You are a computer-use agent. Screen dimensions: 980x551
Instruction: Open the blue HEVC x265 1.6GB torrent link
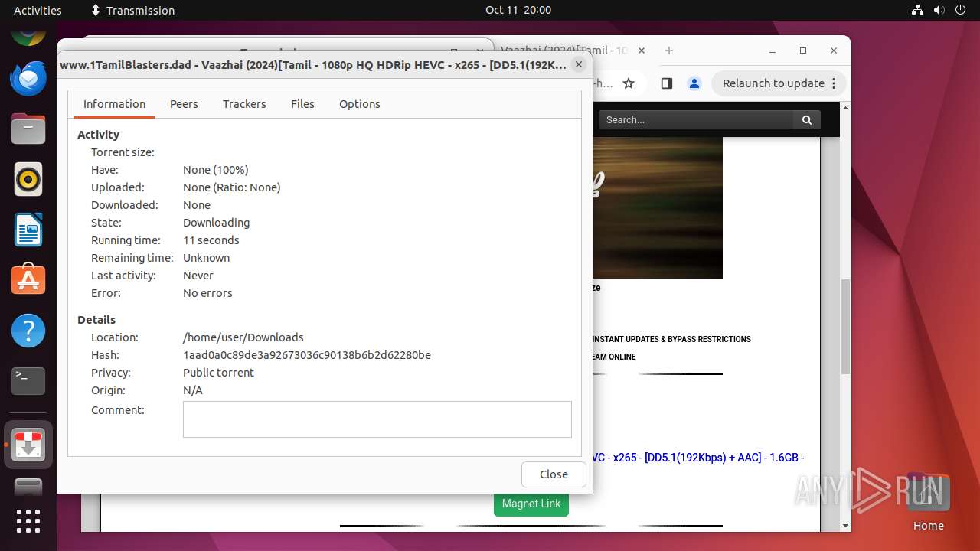tap(697, 458)
